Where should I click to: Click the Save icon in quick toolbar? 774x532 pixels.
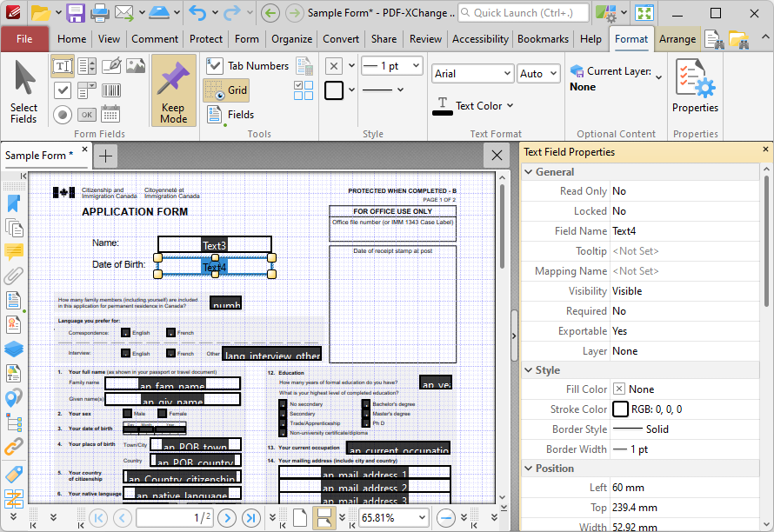[x=76, y=13]
